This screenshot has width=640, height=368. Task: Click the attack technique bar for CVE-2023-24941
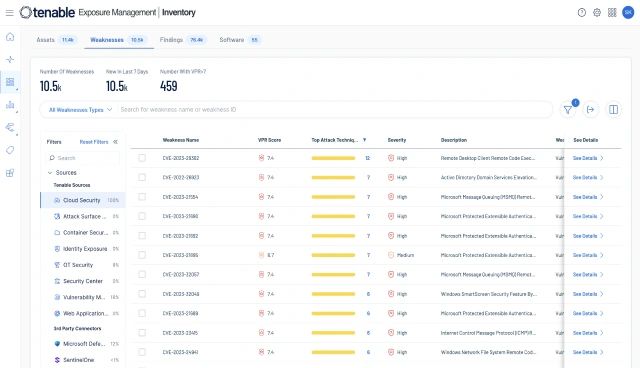point(333,352)
